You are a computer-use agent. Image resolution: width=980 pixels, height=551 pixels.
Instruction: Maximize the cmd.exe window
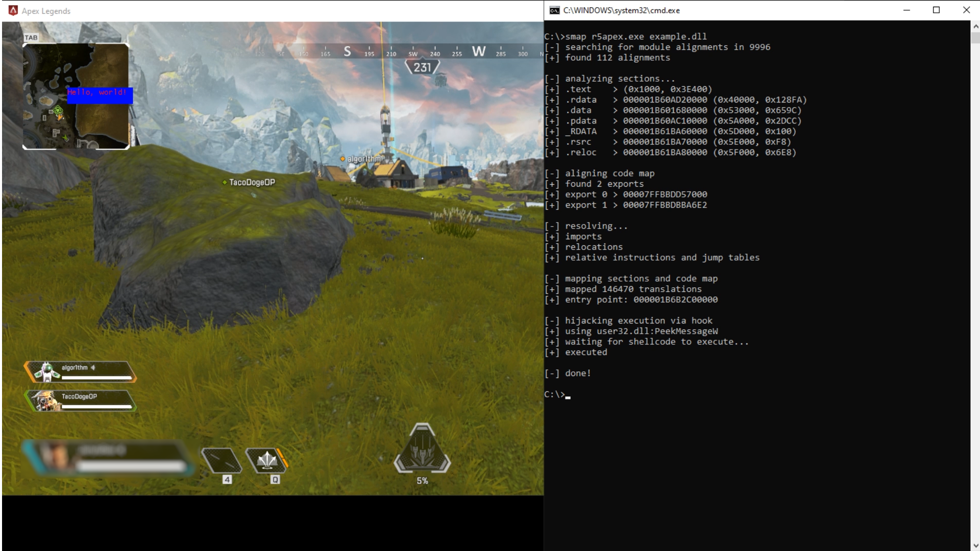[936, 10]
